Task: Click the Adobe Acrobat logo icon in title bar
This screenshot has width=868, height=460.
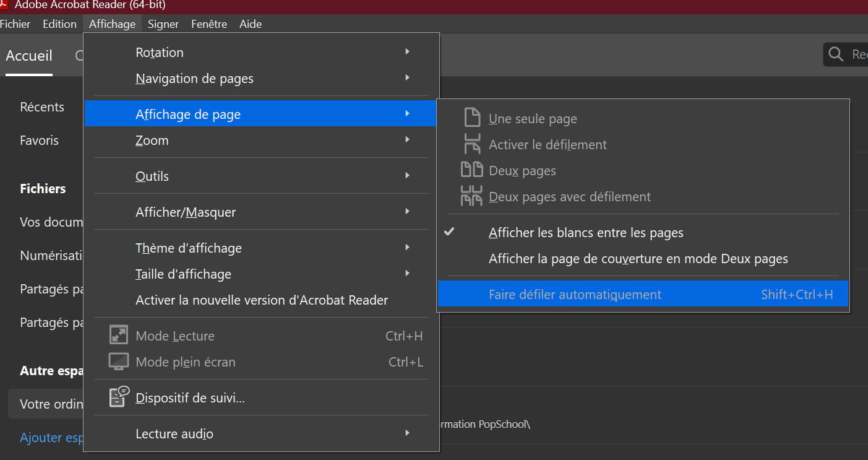Action: tap(4, 5)
